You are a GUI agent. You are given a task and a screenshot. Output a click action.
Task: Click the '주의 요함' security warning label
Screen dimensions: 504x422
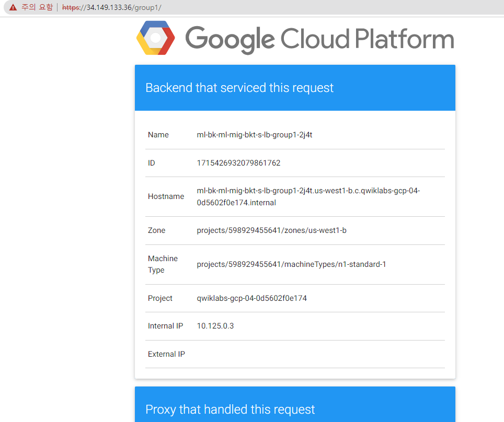coord(37,7)
